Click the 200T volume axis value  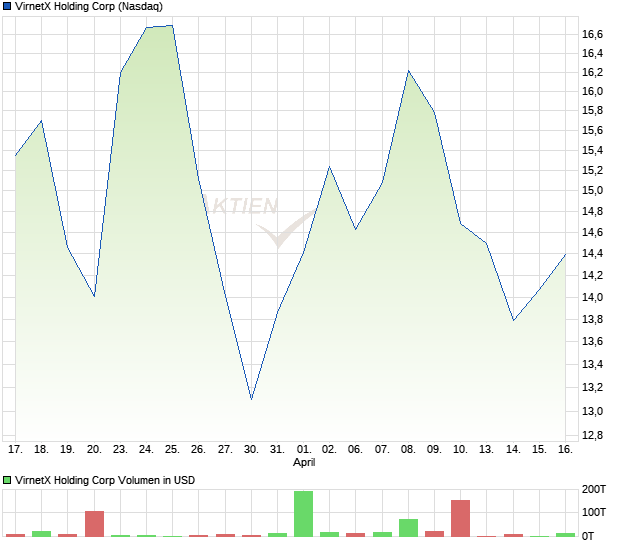pyautogui.click(x=594, y=489)
